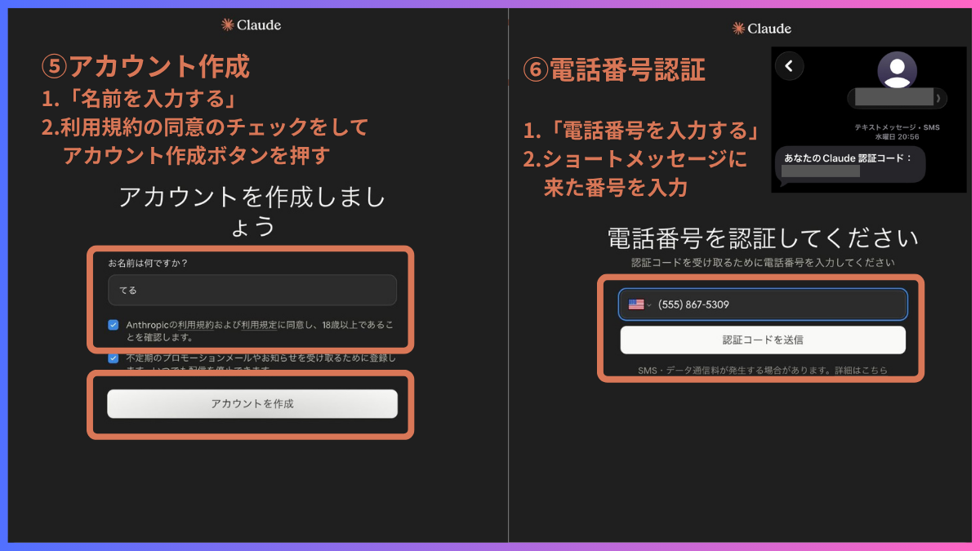This screenshot has width=980, height=551.
Task: Click the name field containing てる
Action: (x=252, y=290)
